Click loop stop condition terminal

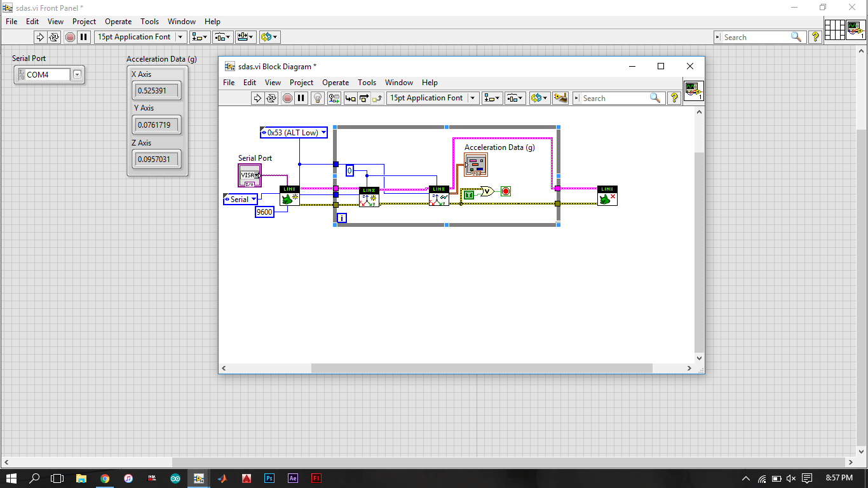coord(506,191)
